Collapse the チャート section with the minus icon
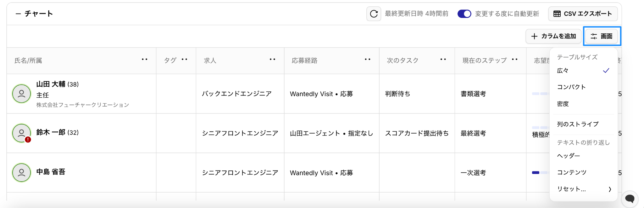Image resolution: width=644 pixels, height=208 pixels. pos(18,14)
